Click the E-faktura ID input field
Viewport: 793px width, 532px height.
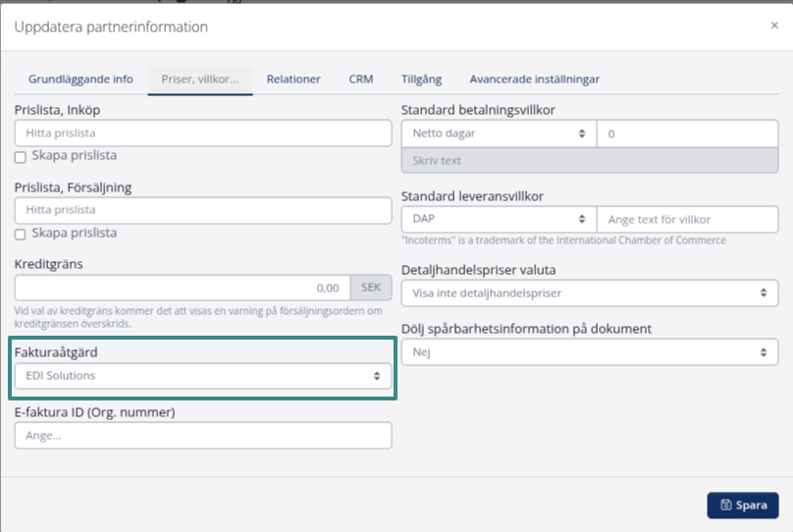pos(203,436)
